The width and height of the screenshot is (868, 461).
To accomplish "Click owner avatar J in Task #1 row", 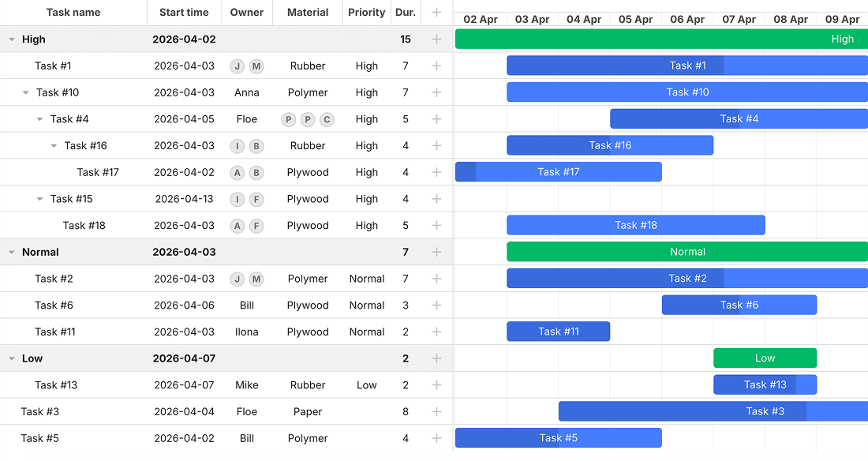I will pyautogui.click(x=238, y=66).
